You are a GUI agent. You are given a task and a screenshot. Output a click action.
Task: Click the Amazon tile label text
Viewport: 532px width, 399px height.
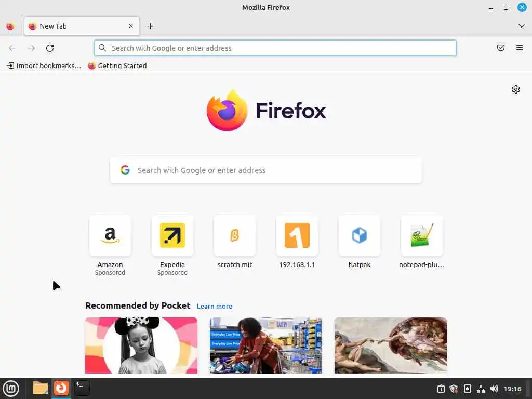110,264
